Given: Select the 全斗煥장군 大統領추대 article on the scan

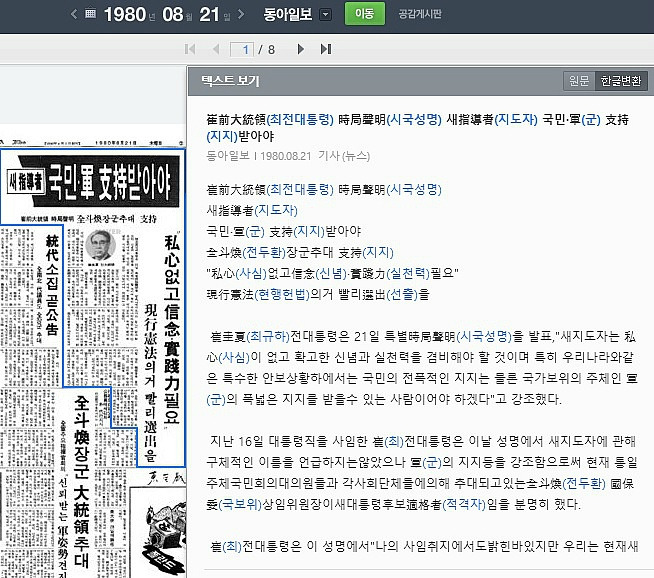Looking at the screenshot, I should [81, 482].
